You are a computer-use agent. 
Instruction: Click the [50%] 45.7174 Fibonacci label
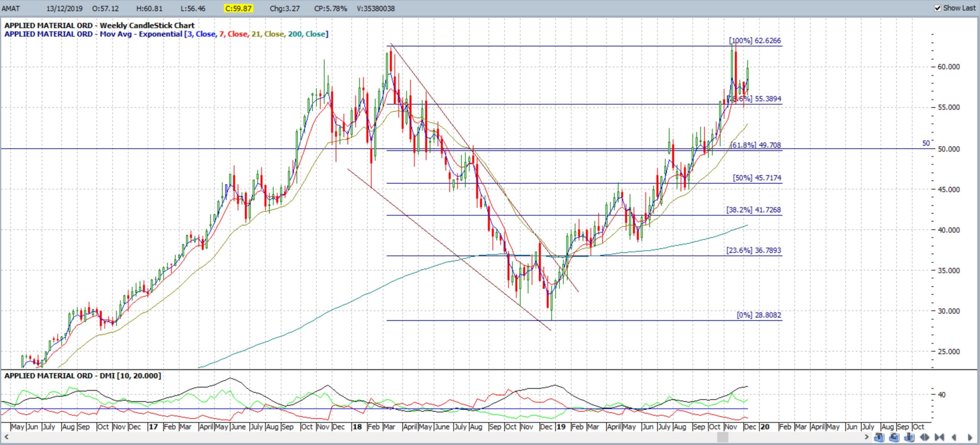point(757,178)
